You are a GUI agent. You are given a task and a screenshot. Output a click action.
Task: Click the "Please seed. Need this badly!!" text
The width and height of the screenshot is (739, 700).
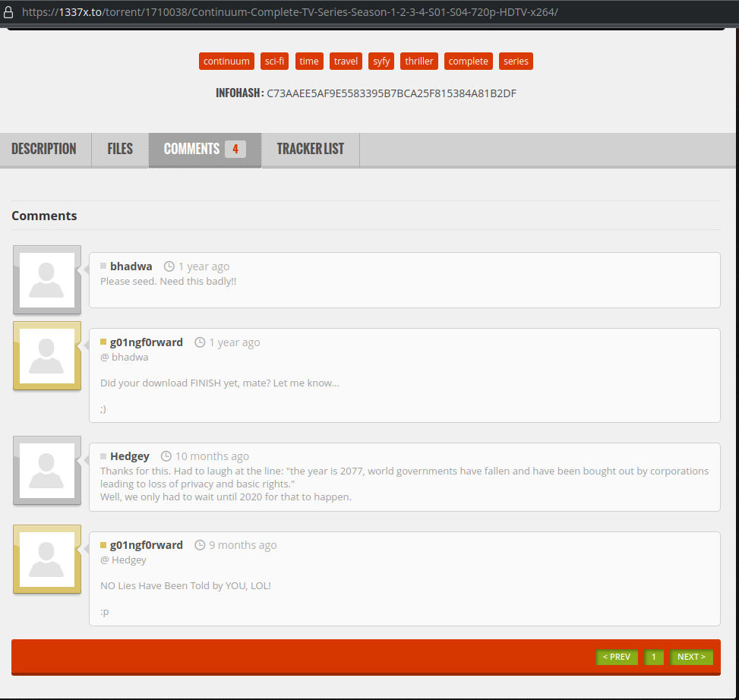(x=169, y=281)
